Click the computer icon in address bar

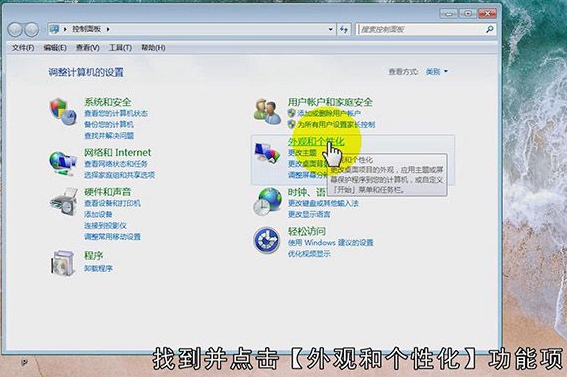(55, 29)
